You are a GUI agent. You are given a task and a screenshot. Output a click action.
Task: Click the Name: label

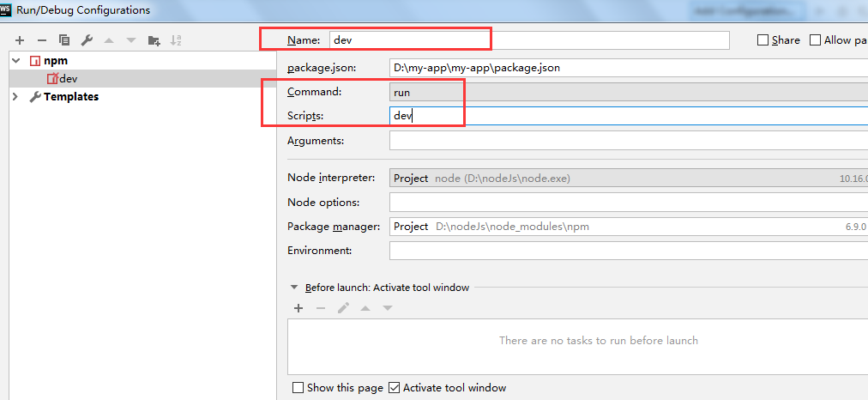[304, 40]
